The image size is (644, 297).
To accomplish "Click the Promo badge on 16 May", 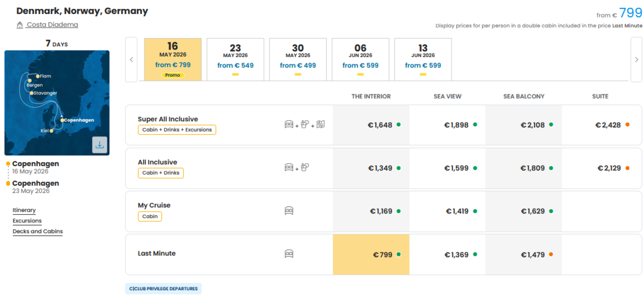I will click(173, 75).
